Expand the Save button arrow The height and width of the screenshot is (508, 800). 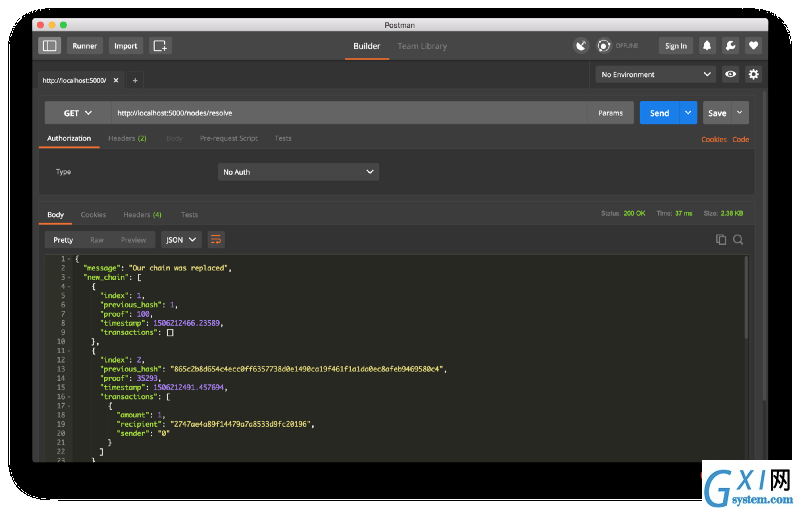click(x=740, y=113)
